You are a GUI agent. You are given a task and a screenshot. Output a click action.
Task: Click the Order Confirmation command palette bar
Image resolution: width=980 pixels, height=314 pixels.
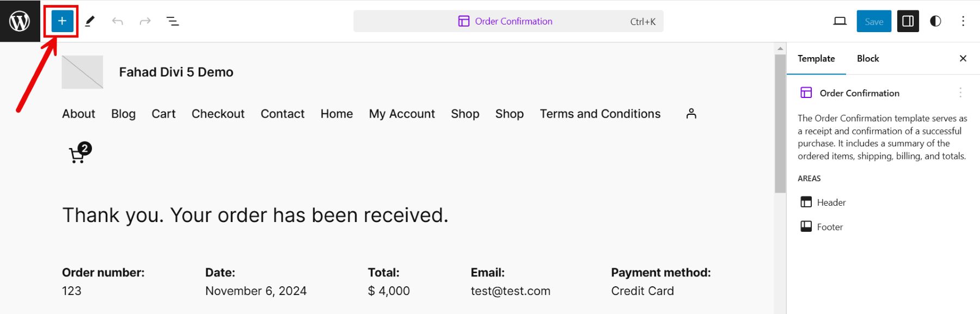[x=508, y=21]
